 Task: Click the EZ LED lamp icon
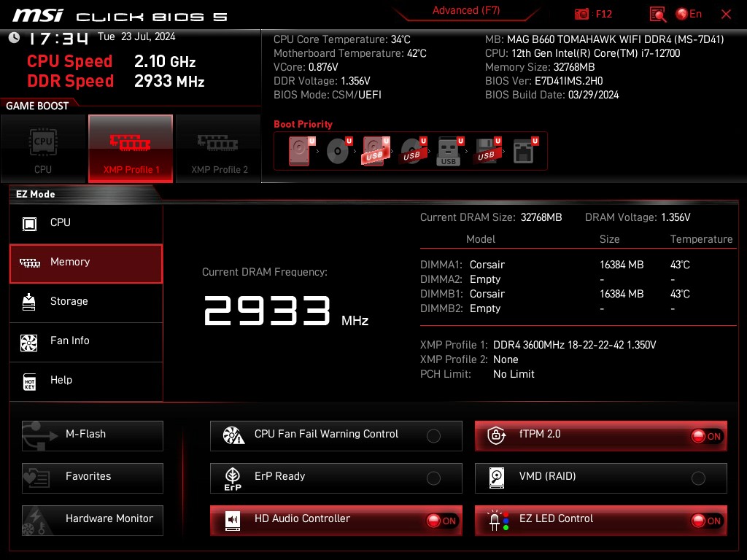(498, 521)
